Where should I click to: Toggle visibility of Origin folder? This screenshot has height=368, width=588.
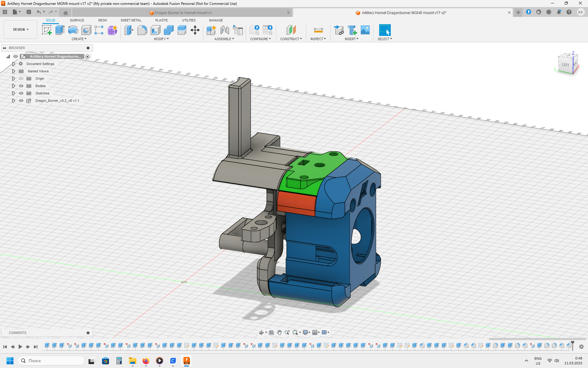point(21,79)
